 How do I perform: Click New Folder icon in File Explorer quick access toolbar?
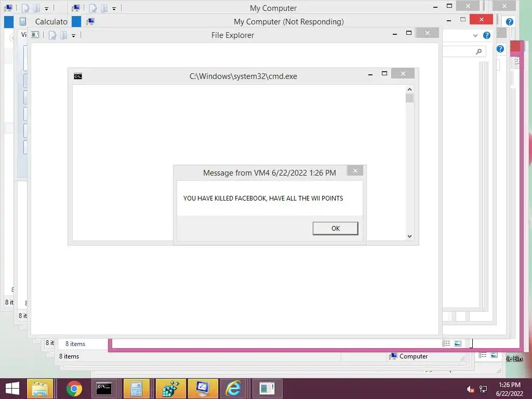pyautogui.click(x=63, y=35)
